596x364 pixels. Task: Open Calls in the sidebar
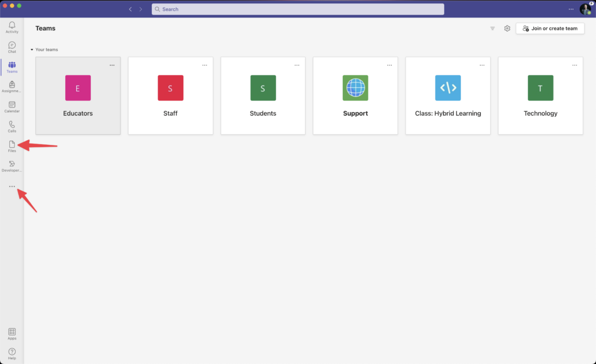pyautogui.click(x=12, y=127)
